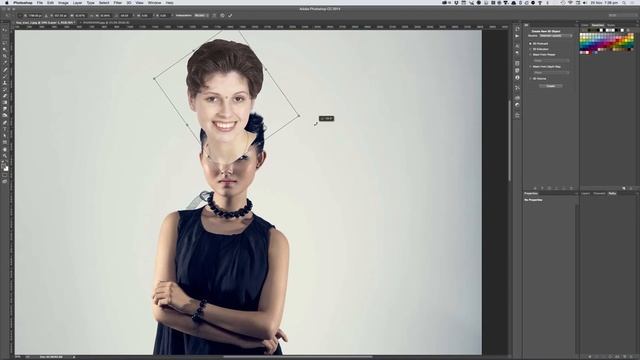
Task: Open the Filter menu
Action: pos(118,2)
